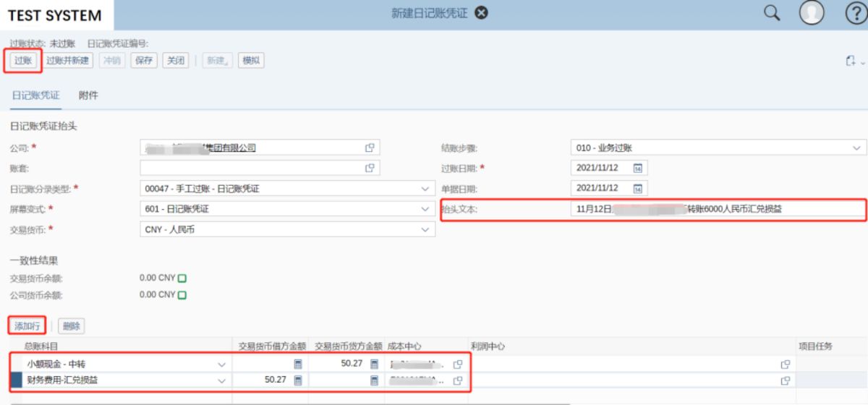Open calendar picker for 过账日期

pyautogui.click(x=638, y=168)
